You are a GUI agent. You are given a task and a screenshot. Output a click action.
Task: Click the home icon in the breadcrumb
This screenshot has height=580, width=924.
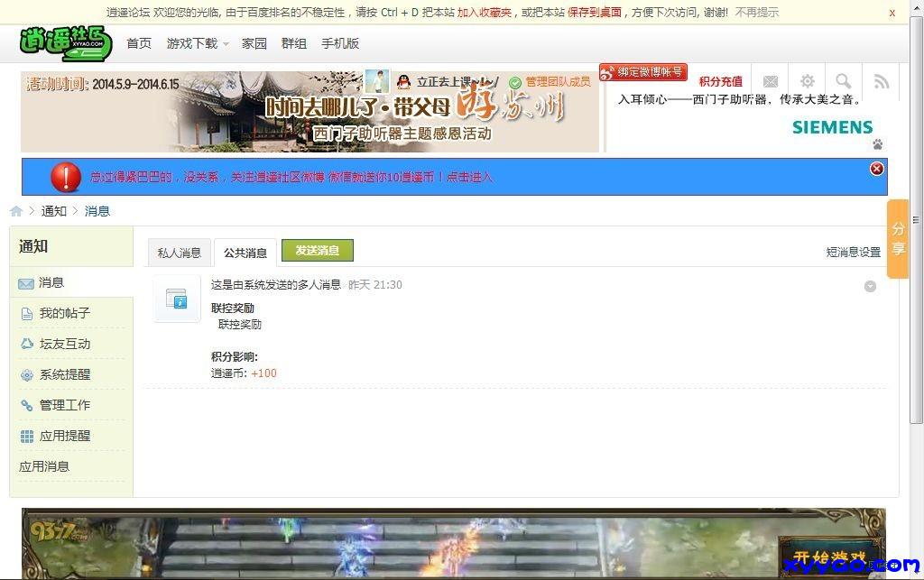click(15, 210)
